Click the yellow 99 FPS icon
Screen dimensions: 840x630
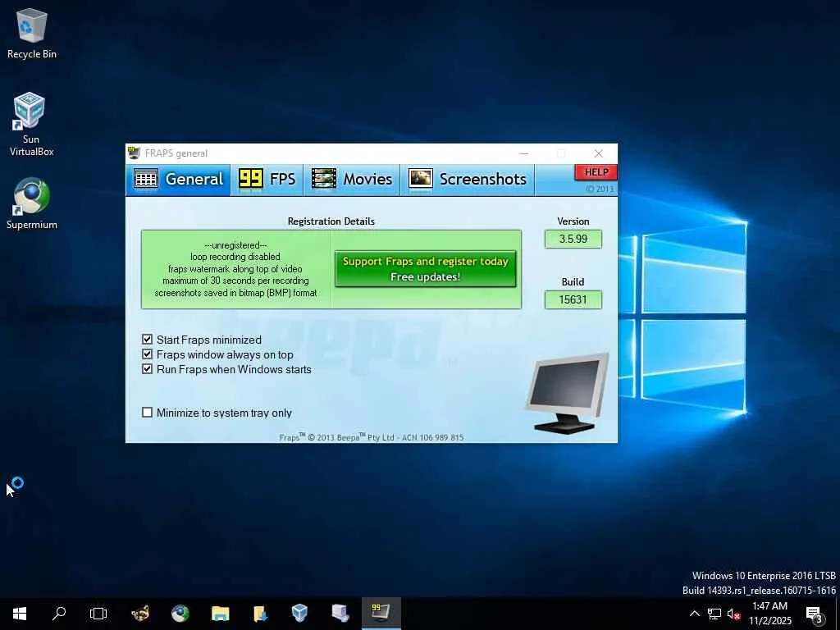pos(250,179)
